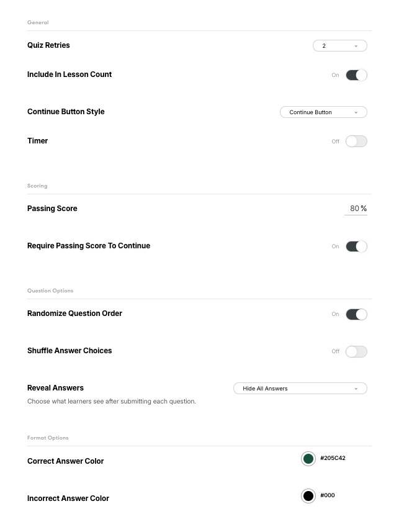Open the Quiz Retries dropdown

click(339, 46)
